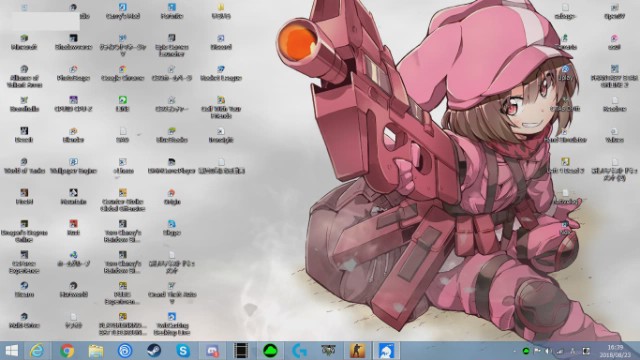640x360 pixels.
Task: Open the taskbar clock showing 16:39
Action: click(616, 351)
